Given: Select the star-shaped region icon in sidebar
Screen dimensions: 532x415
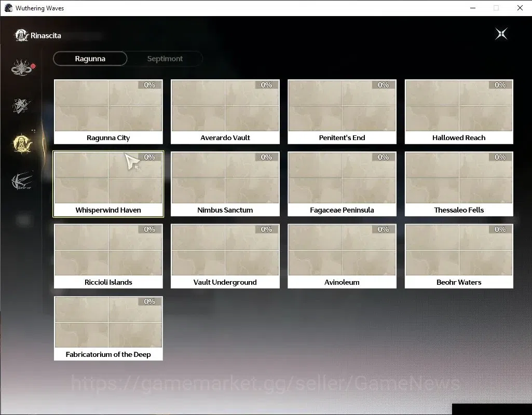Looking at the screenshot, I should tap(21, 106).
